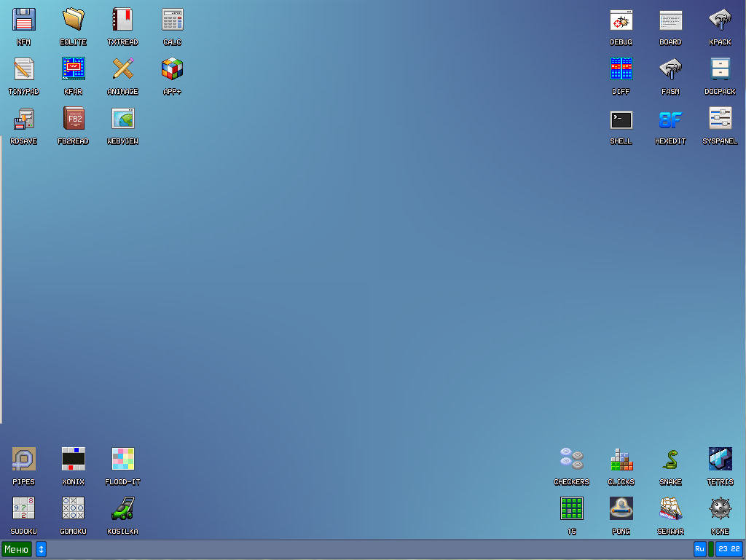This screenshot has width=746, height=560.
Task: Launch the CALC calculator icon
Action: 172,20
